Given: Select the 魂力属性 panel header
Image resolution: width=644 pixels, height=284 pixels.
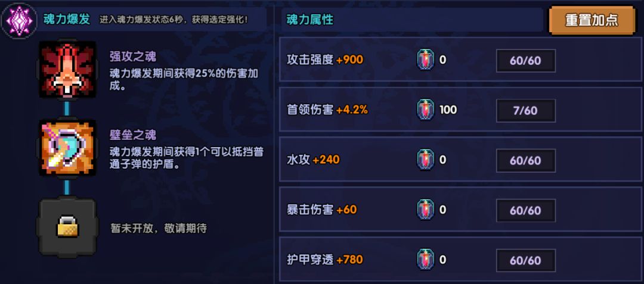Looking at the screenshot, I should coord(309,20).
